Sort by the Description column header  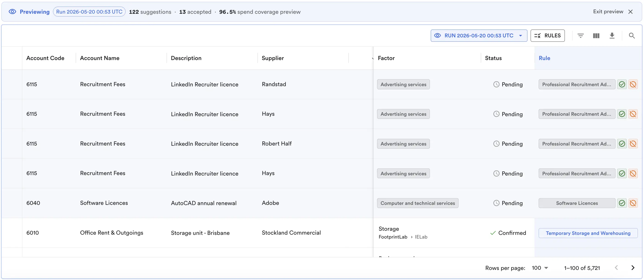point(186,58)
